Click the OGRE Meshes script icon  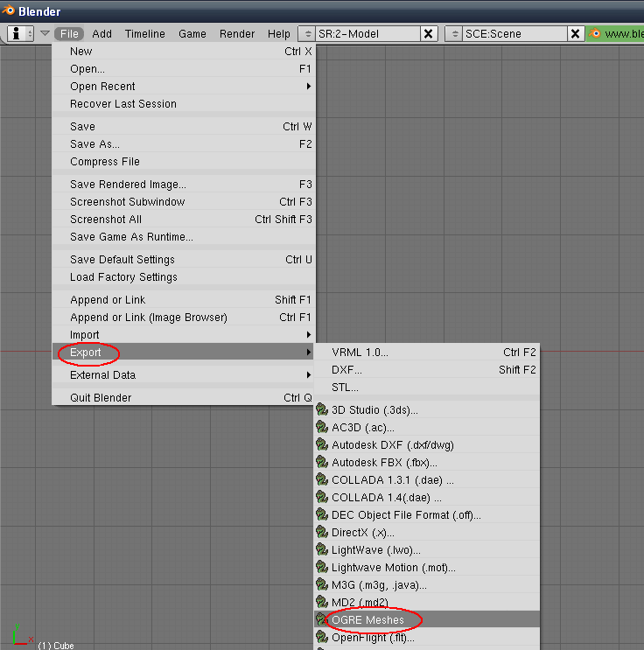click(x=321, y=619)
